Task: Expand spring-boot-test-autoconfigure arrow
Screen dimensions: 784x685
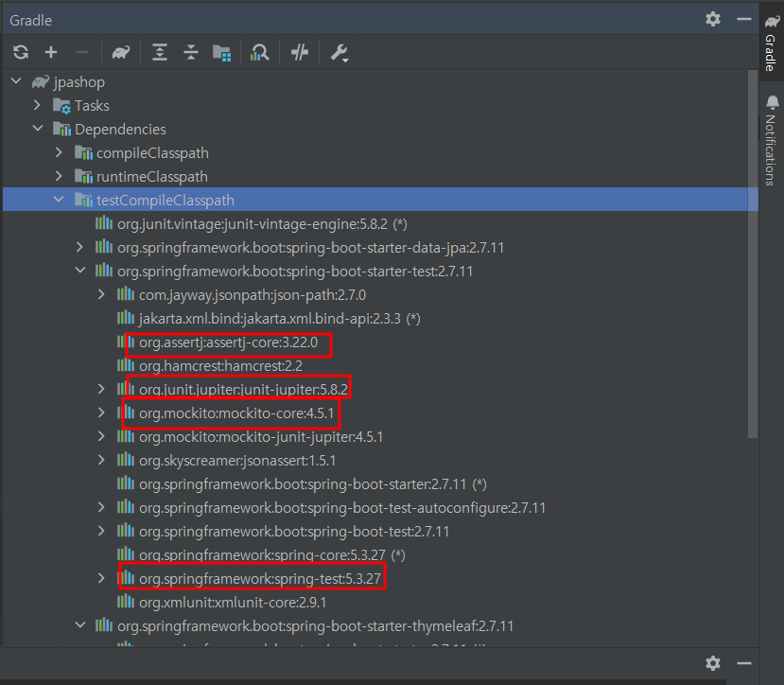Action: point(101,507)
